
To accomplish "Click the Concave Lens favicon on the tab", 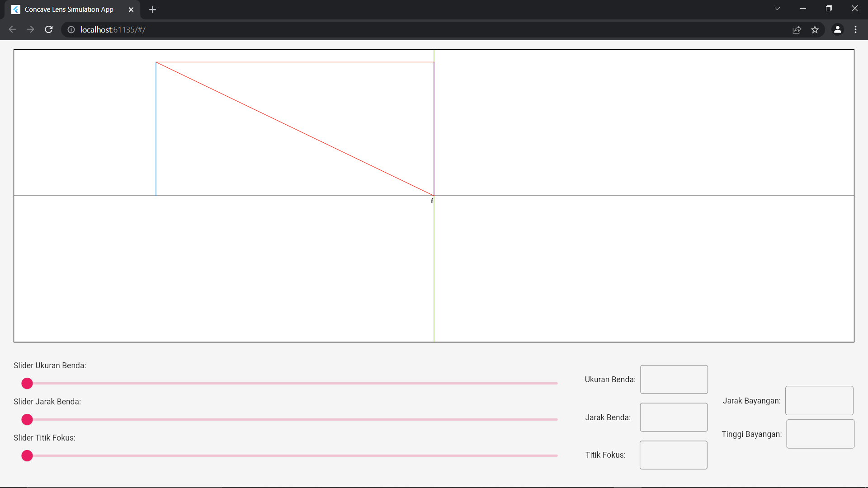I will [15, 9].
